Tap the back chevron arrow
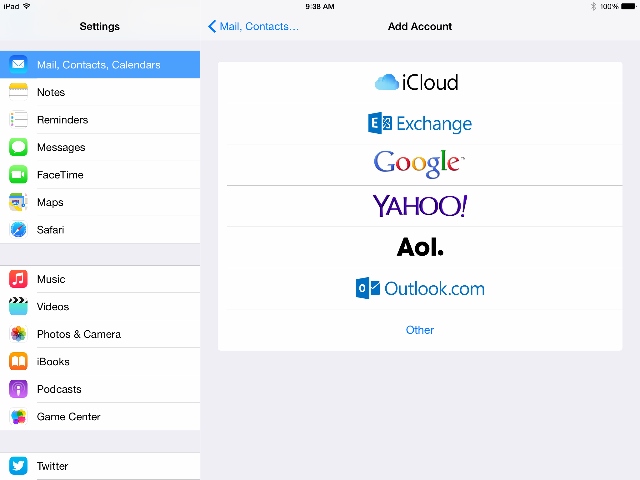Viewport: 640px width, 480px height. 212,26
